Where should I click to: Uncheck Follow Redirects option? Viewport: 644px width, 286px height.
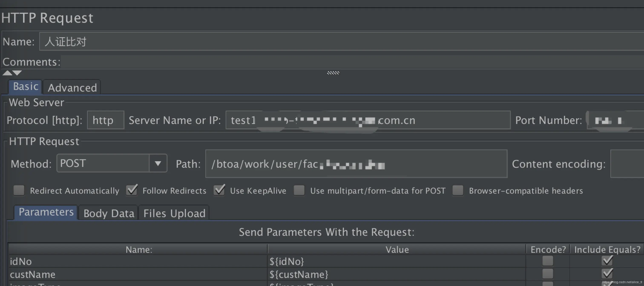click(132, 191)
